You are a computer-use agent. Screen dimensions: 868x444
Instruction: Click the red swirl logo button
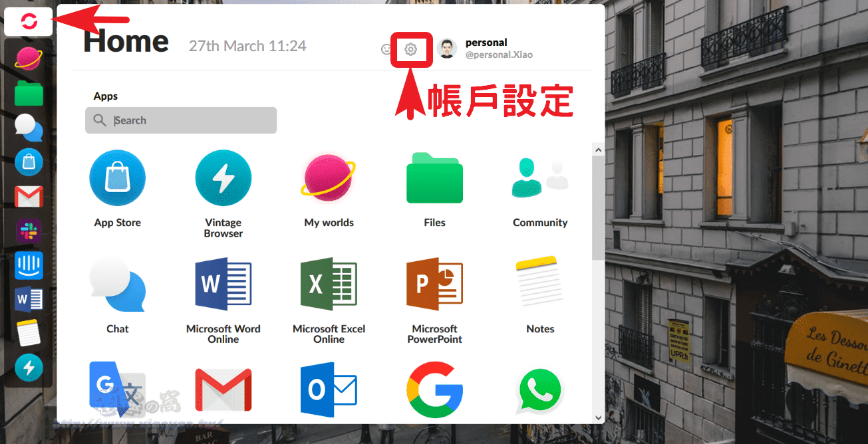pos(29,21)
